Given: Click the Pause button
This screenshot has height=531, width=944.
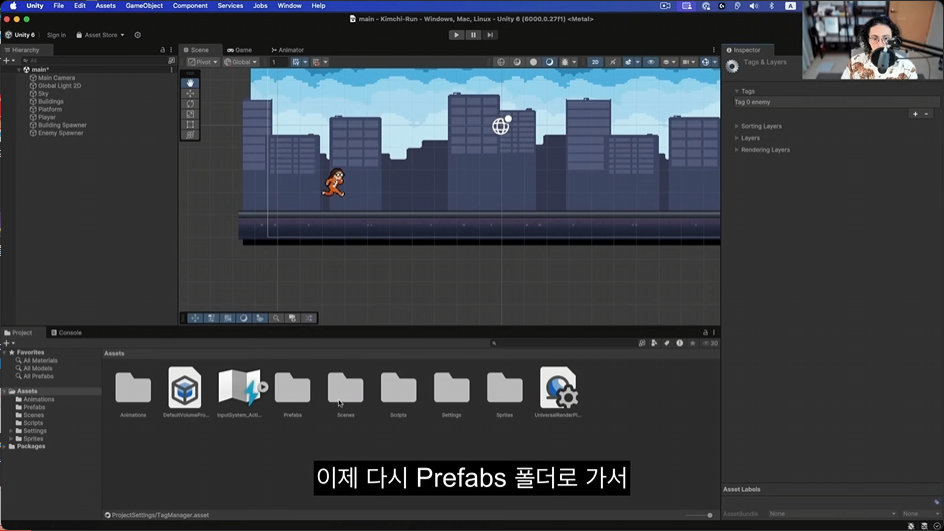Looking at the screenshot, I should click(x=473, y=35).
